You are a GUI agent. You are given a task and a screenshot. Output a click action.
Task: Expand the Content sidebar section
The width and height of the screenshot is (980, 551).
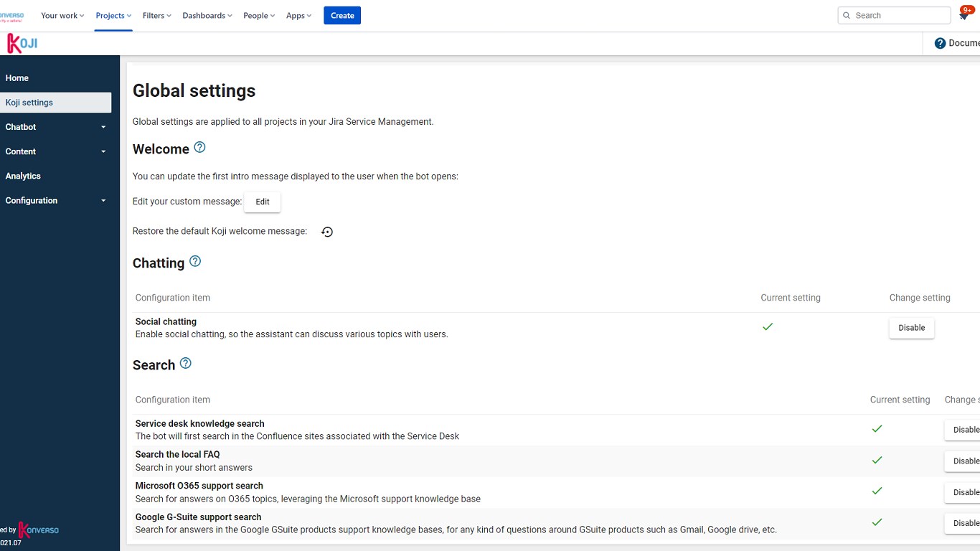point(56,151)
